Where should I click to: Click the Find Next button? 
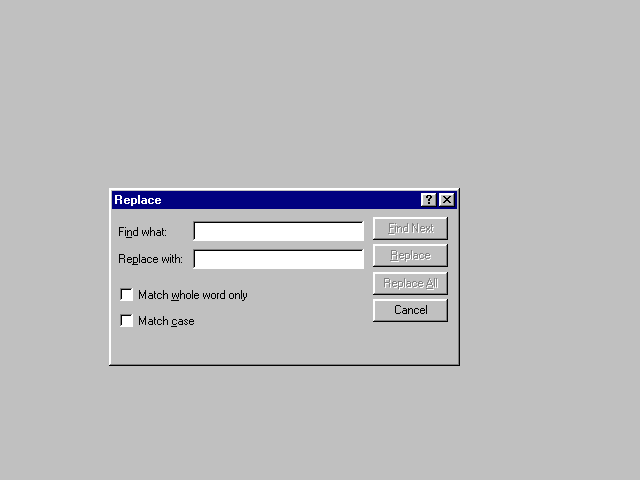[410, 228]
